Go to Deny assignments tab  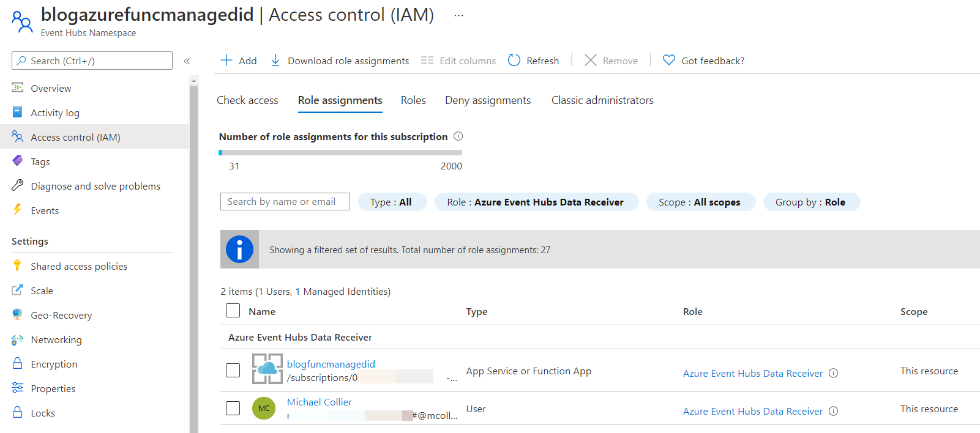[x=488, y=100]
